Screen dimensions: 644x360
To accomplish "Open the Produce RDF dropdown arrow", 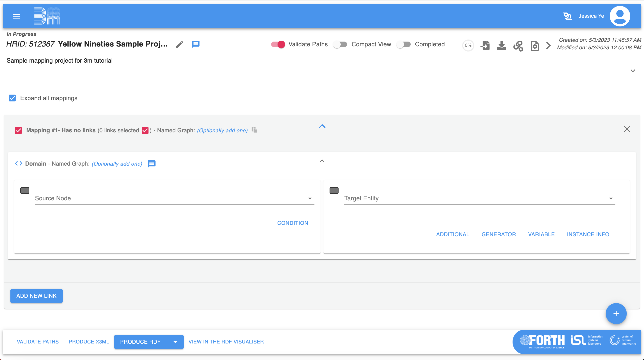I will coord(175,342).
